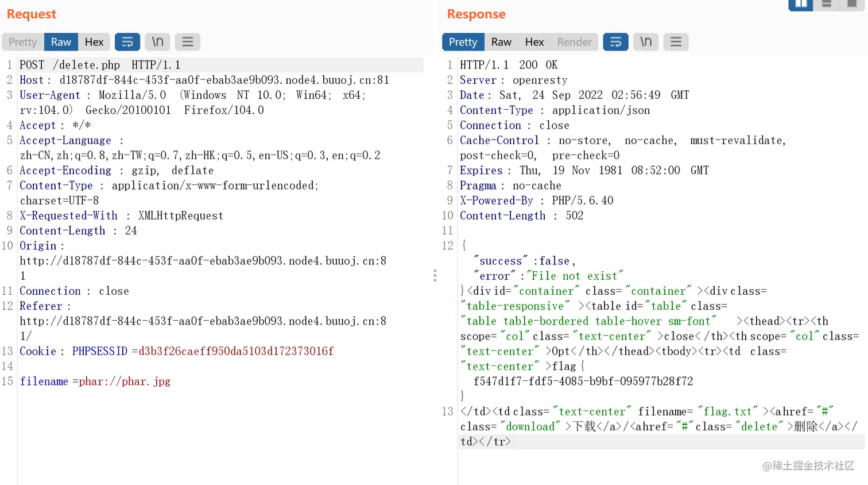Open the Request panel hamburger menu
This screenshot has height=485, width=868.
(188, 42)
